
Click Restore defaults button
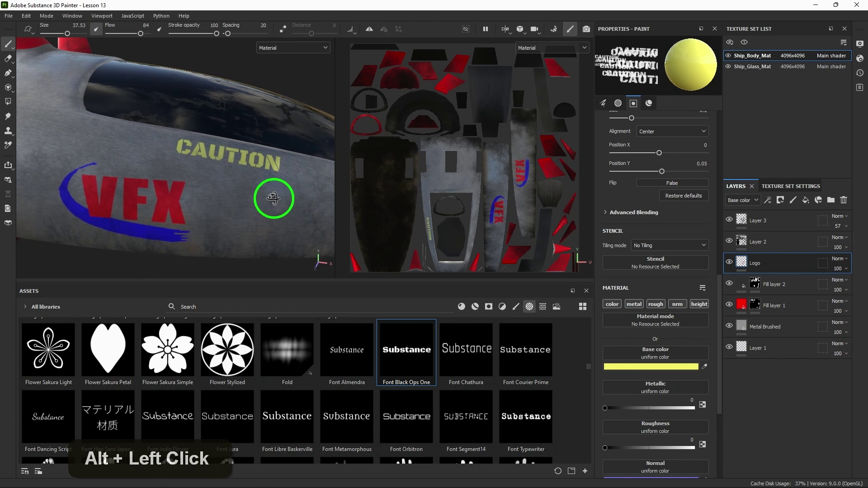(x=684, y=195)
